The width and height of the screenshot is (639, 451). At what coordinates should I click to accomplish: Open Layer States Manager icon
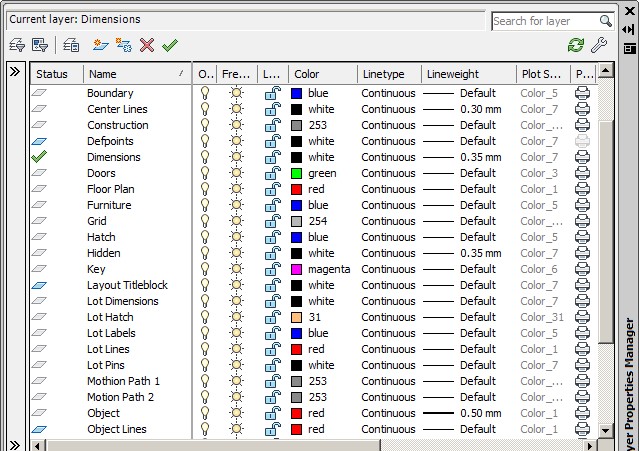[71, 45]
